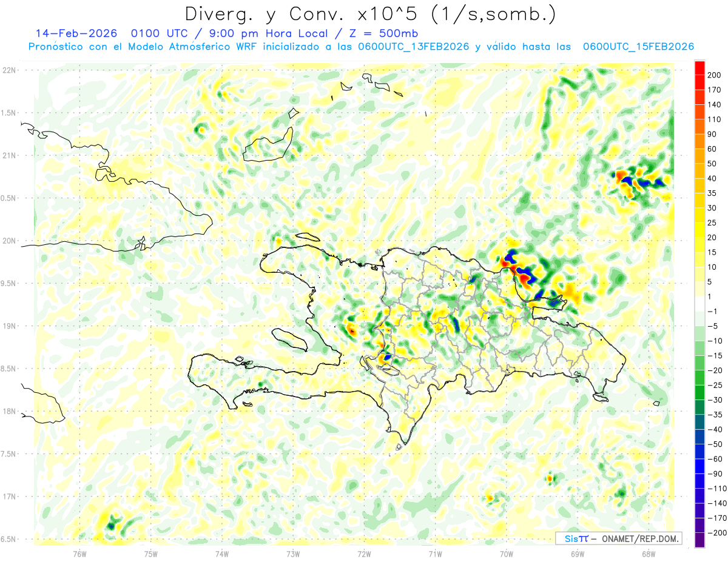Click the '21N' latitude label
The height and width of the screenshot is (562, 728).
(x=8, y=156)
